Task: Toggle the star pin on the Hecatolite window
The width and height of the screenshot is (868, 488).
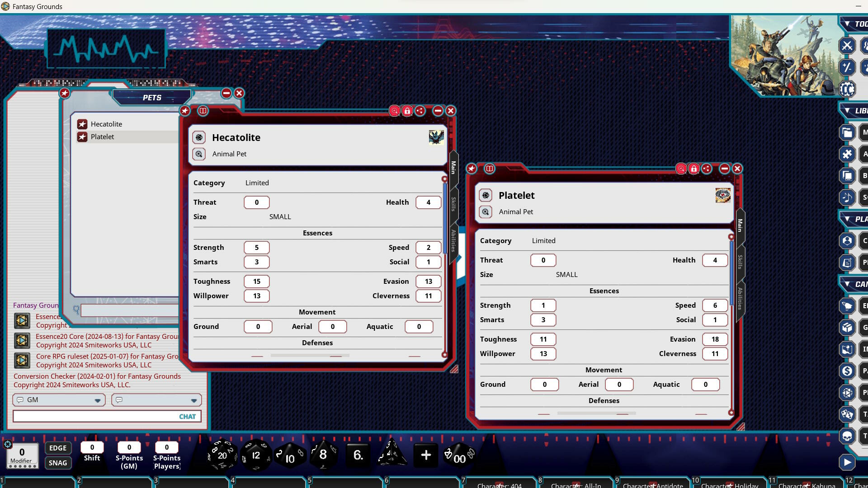Action: point(184,111)
